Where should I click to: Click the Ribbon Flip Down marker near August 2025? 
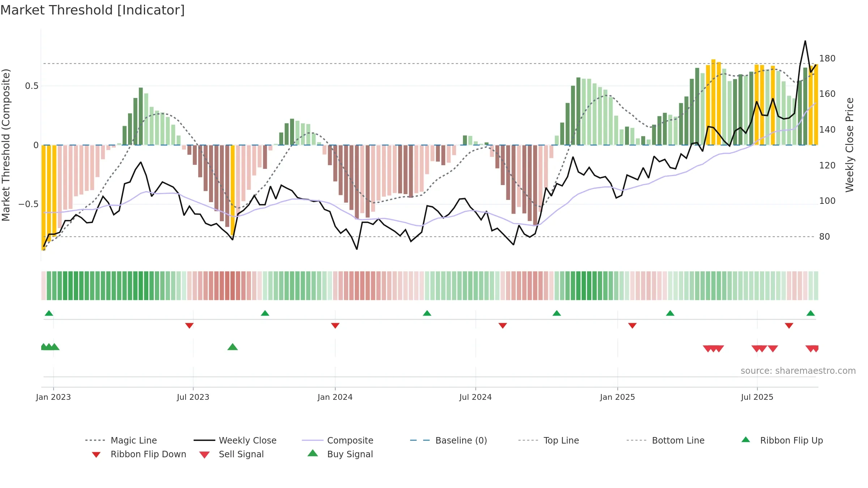789,326
